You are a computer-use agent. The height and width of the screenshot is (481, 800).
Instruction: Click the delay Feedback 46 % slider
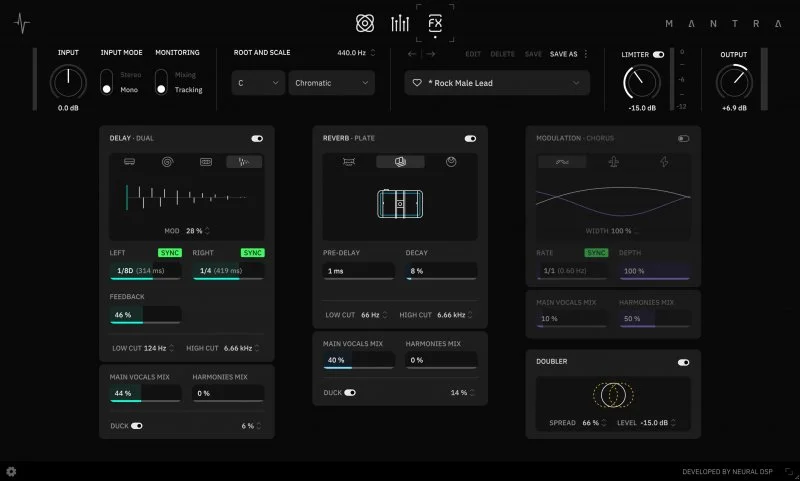(145, 315)
